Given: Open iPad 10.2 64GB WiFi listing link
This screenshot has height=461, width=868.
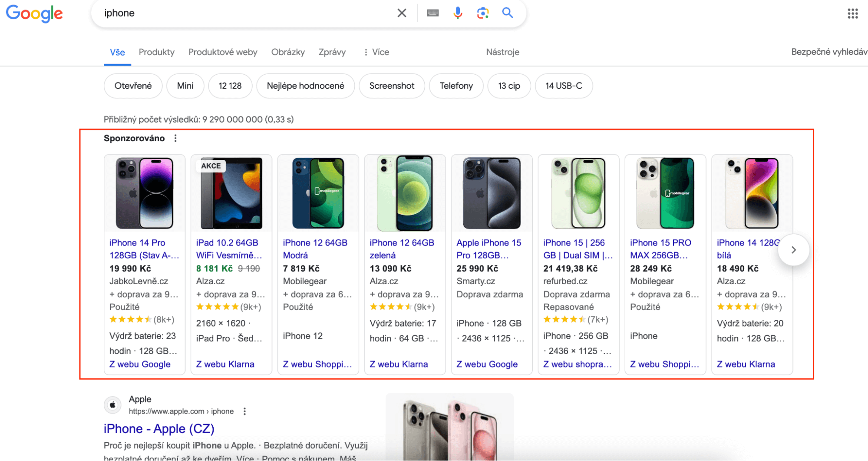Looking at the screenshot, I should tap(229, 249).
